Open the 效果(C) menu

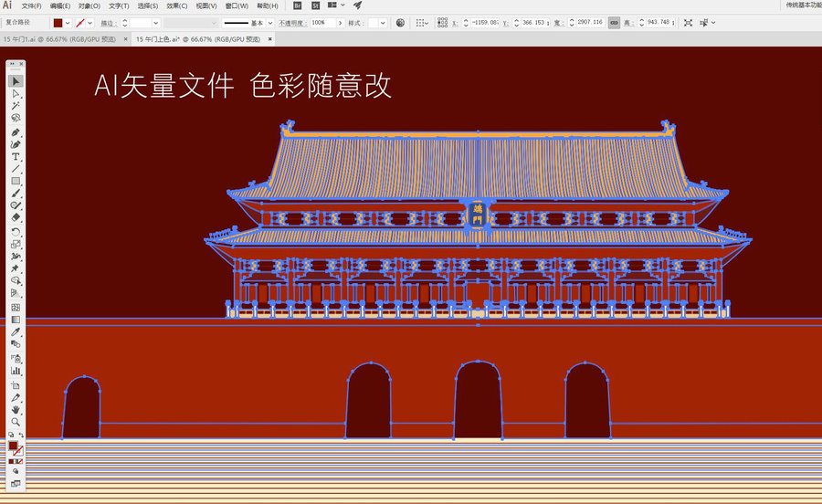point(176,5)
